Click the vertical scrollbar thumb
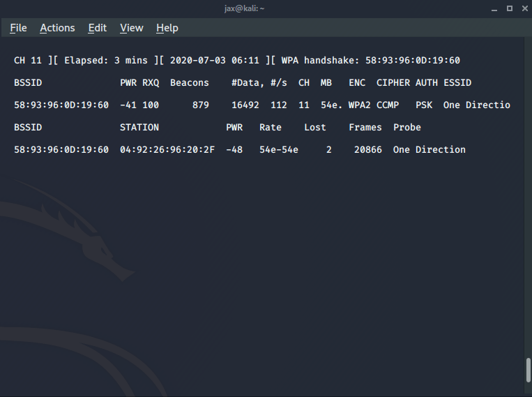Screen dimensions: 532x397 528,370
